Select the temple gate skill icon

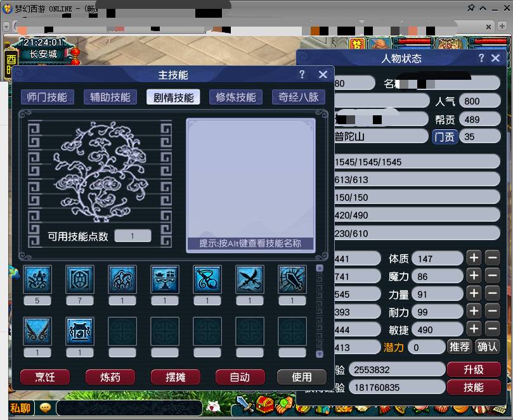tap(80, 331)
